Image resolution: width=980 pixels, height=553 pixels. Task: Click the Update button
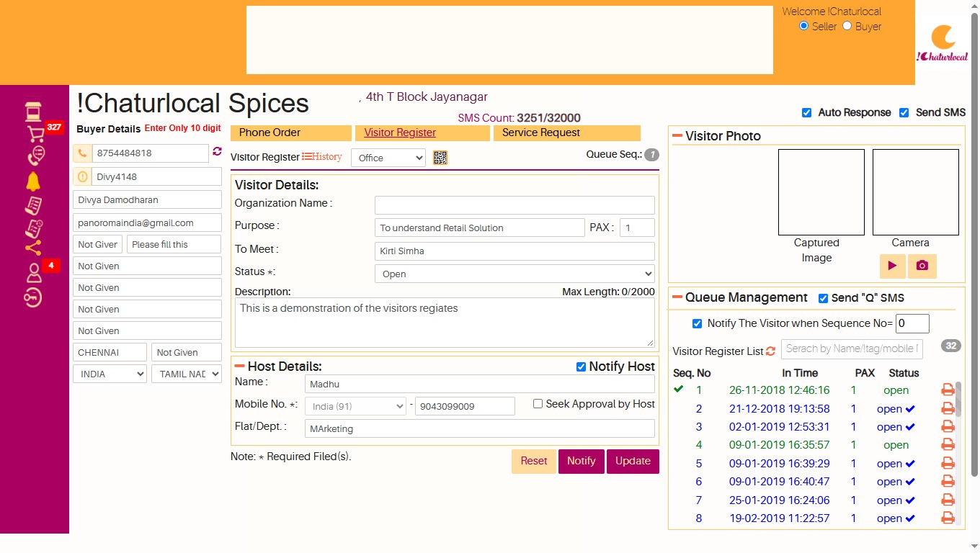(633, 461)
